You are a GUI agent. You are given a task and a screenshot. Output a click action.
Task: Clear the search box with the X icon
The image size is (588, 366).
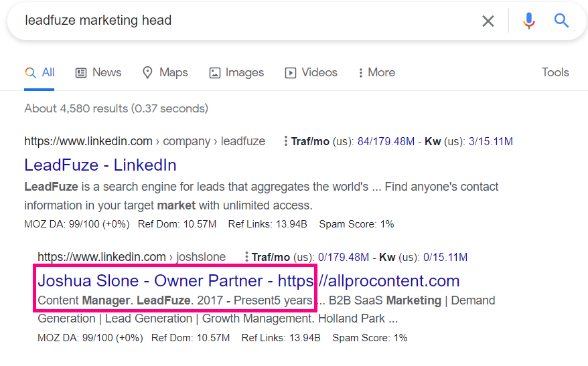click(488, 21)
